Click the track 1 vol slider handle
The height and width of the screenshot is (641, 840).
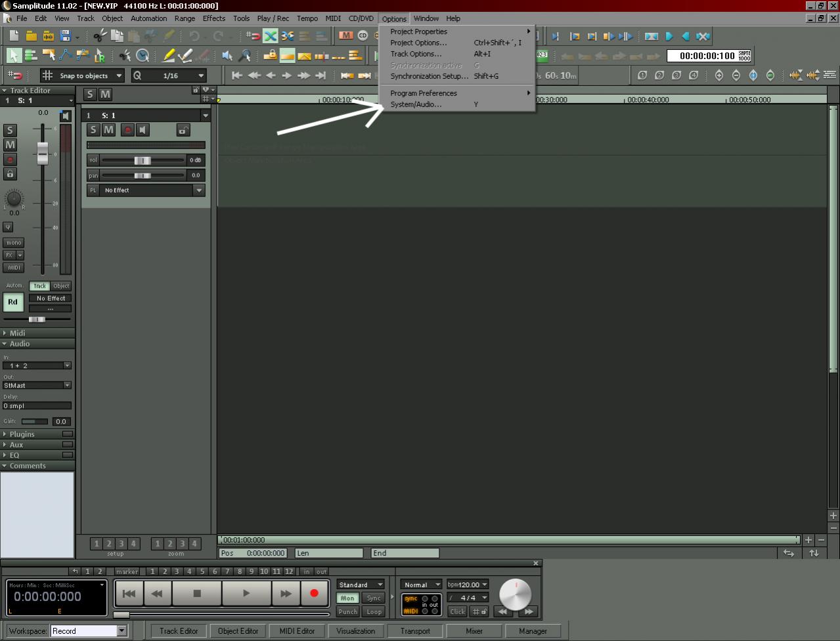143,160
